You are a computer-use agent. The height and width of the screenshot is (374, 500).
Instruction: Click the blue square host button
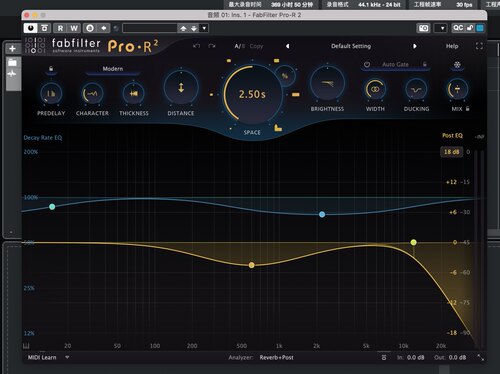[480, 28]
